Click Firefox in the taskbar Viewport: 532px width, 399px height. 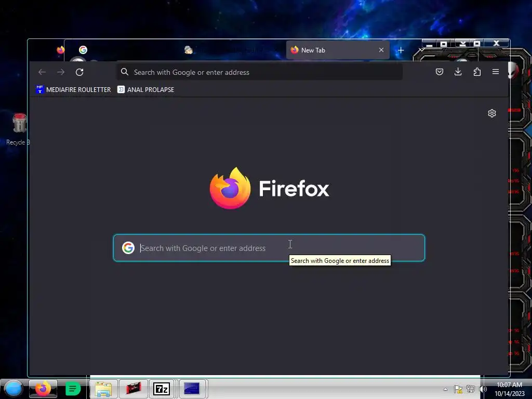pyautogui.click(x=43, y=389)
